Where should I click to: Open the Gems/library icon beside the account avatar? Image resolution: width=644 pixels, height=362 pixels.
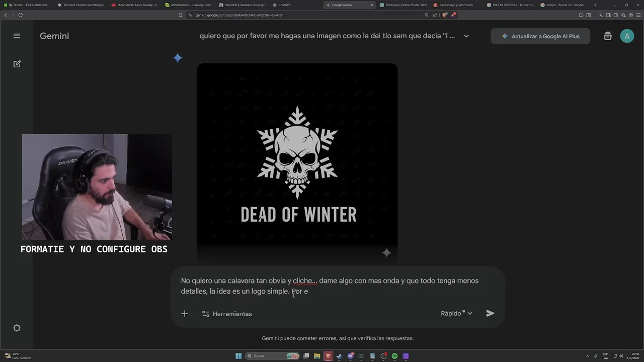(x=608, y=36)
